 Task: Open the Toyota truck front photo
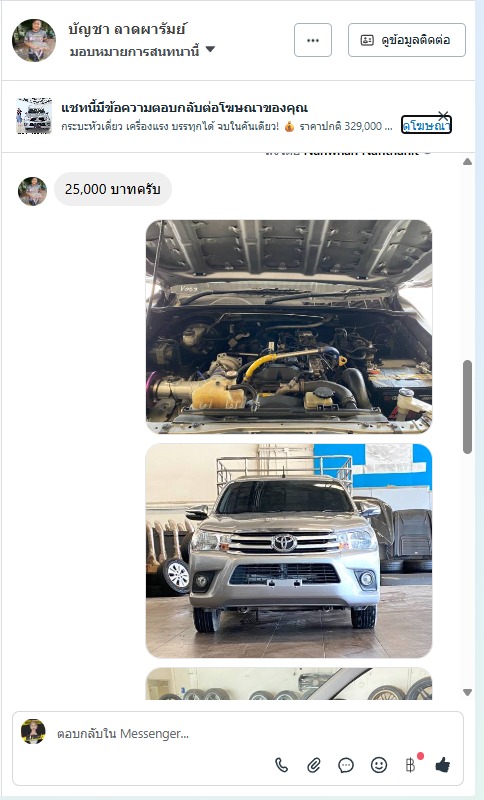(289, 551)
